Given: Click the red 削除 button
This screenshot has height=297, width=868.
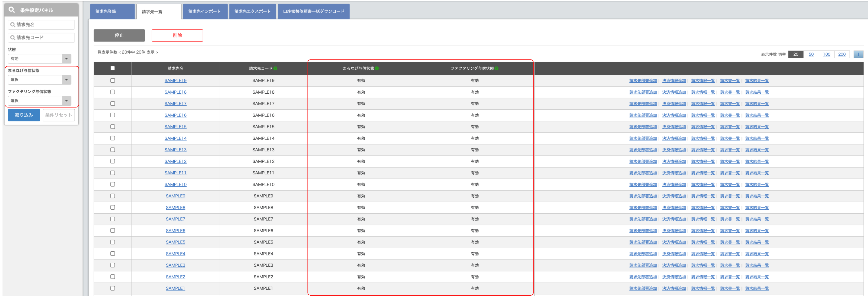Looking at the screenshot, I should [x=177, y=36].
